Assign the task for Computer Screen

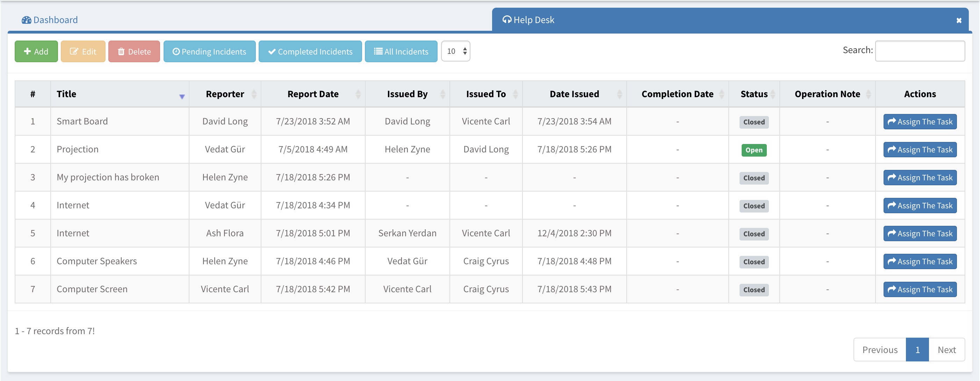click(920, 290)
